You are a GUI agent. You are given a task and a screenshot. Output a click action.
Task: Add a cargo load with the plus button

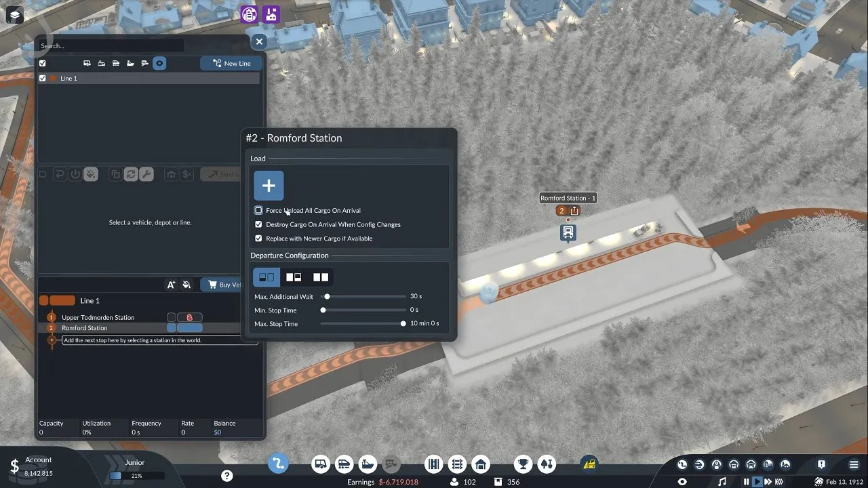(x=269, y=186)
